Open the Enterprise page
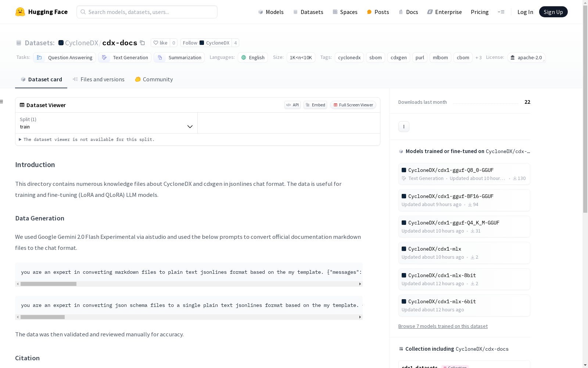 point(445,12)
